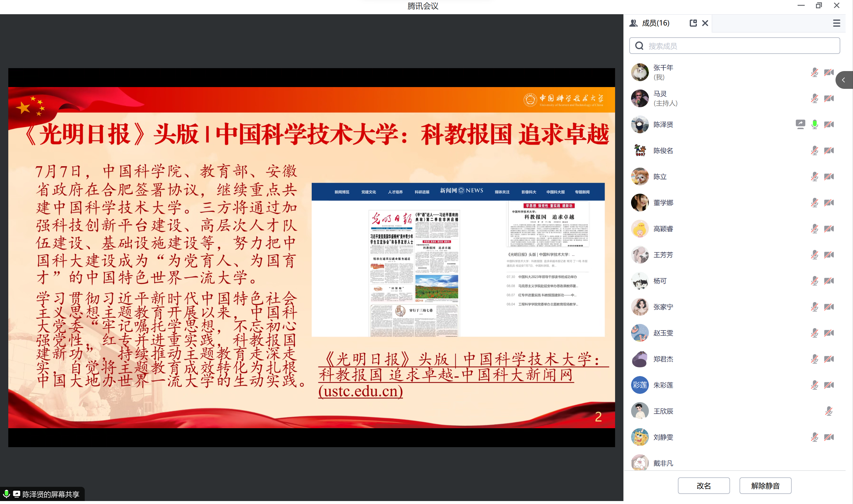Click the muted mic icon for 郑君杰
This screenshot has height=504, width=853.
point(814,359)
